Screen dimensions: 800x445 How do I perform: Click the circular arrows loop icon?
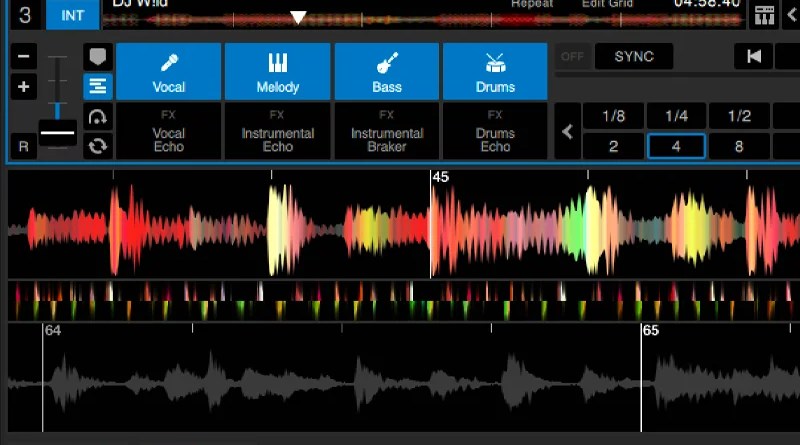coord(97,146)
